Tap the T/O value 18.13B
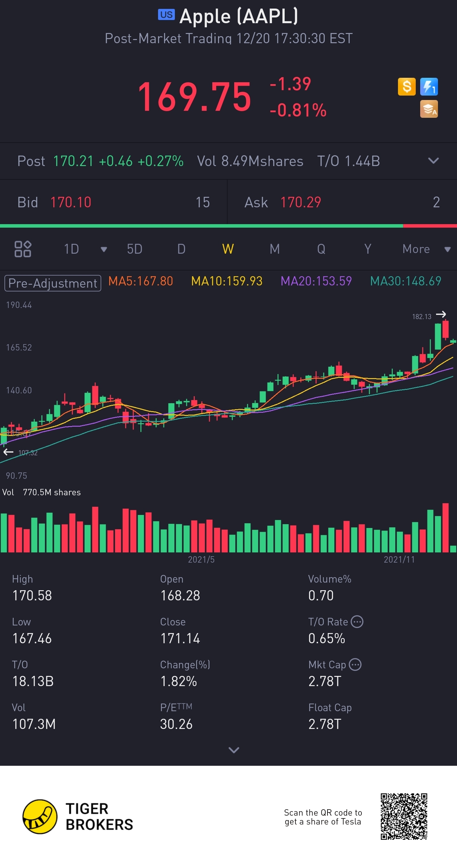 coord(33,681)
